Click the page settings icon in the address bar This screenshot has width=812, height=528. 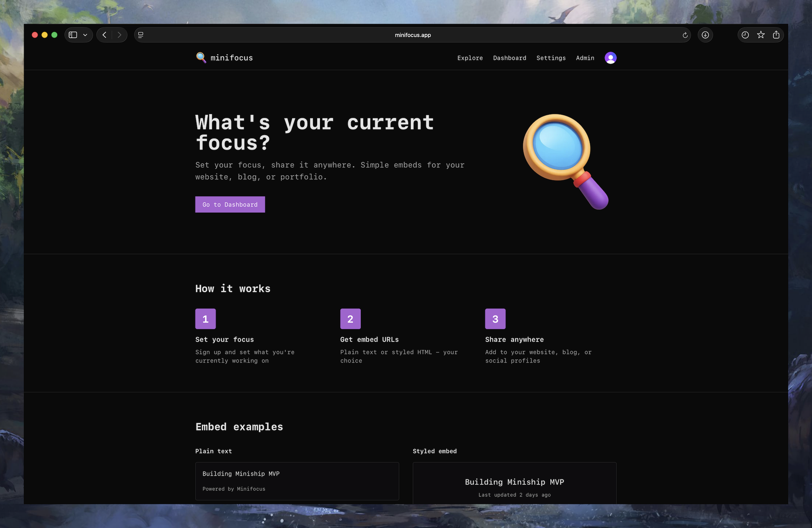pos(141,35)
